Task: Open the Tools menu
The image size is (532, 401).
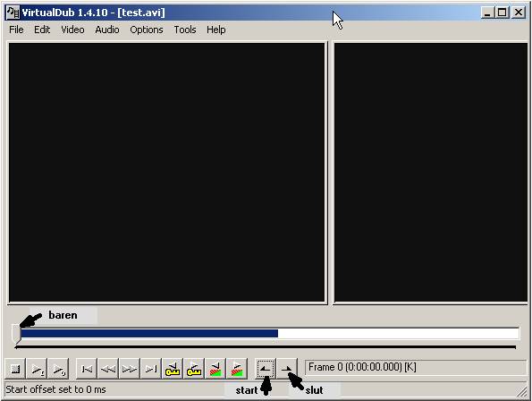Action: tap(185, 30)
